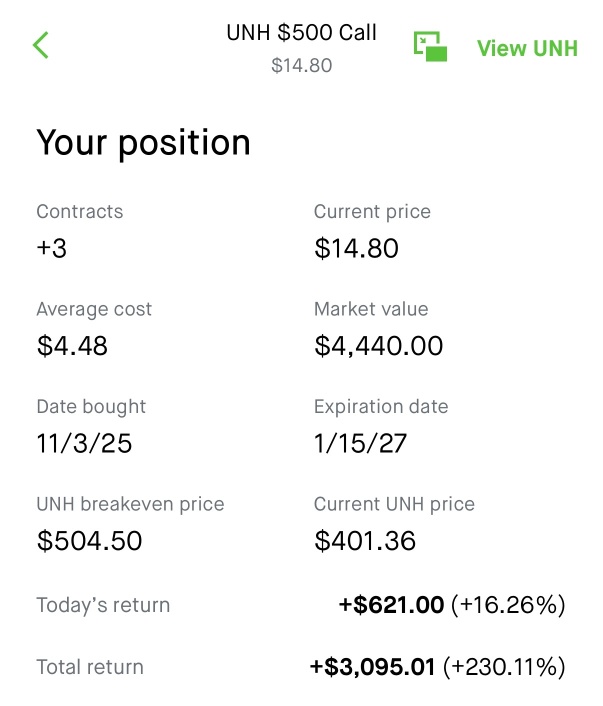Screen dimensions: 603x706
Task: Select the Average cost $4.48 value
Action: [72, 346]
